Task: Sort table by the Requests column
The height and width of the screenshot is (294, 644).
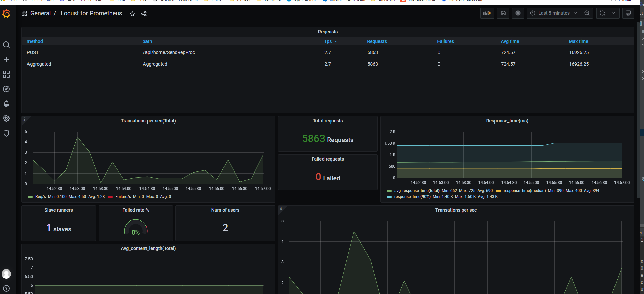Action: point(377,41)
